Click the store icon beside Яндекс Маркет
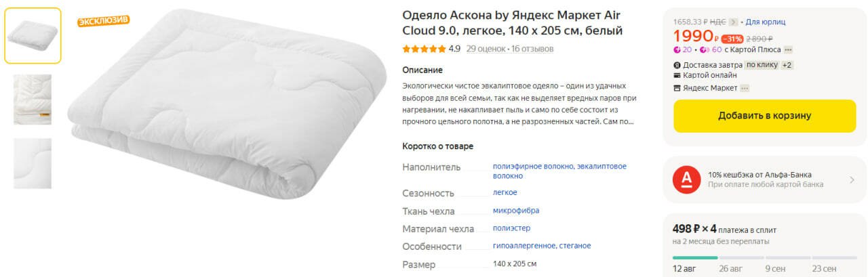Image resolution: width=868 pixels, height=277 pixels. (x=677, y=88)
